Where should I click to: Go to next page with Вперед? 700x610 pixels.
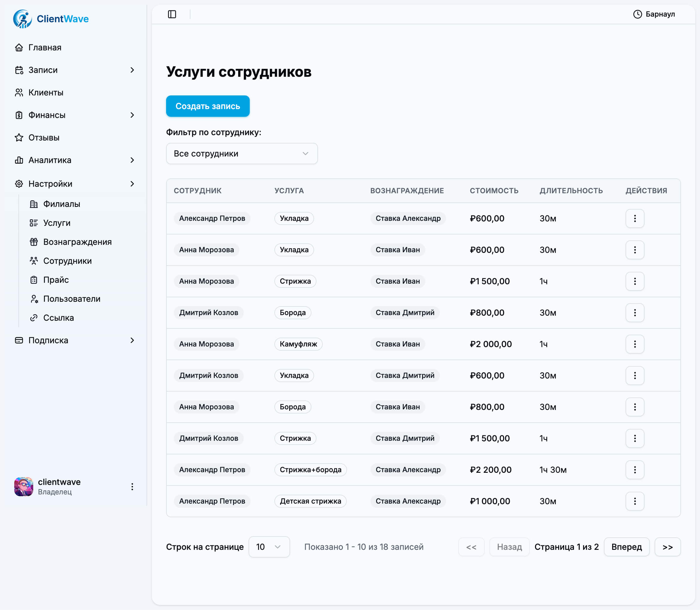[626, 547]
